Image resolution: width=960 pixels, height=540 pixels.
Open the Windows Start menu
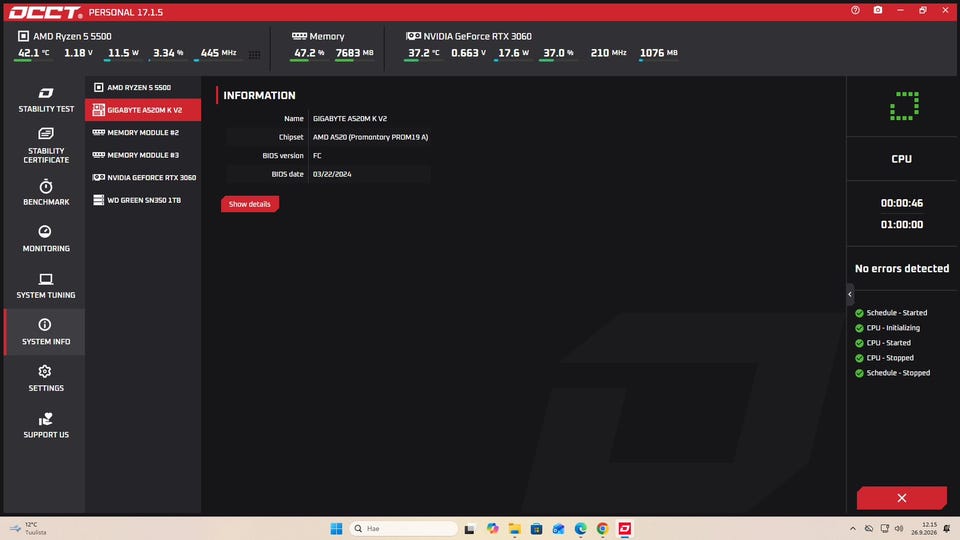[x=336, y=528]
